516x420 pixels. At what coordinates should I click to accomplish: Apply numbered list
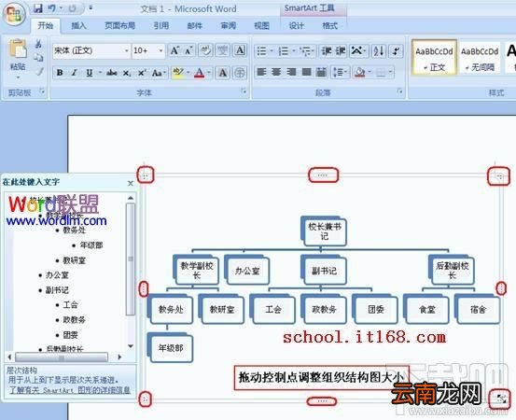284,51
